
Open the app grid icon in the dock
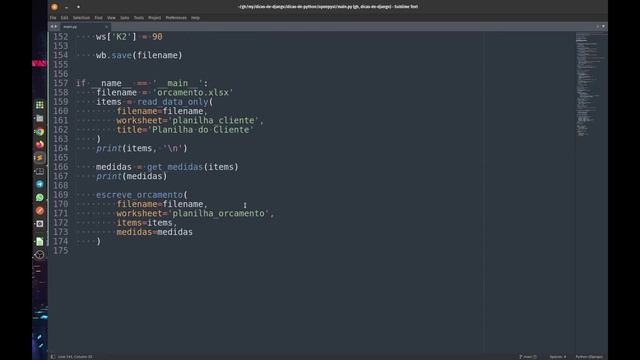point(40,105)
